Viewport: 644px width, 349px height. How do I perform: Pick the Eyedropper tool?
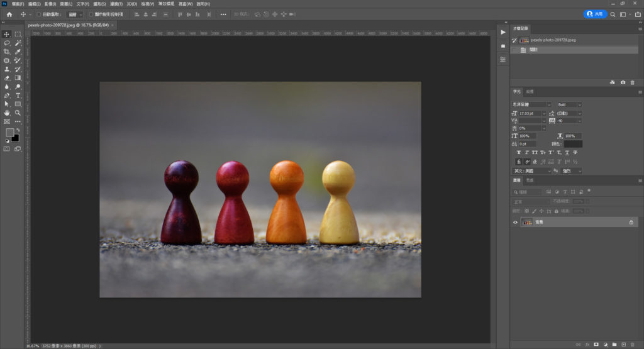tap(18, 52)
